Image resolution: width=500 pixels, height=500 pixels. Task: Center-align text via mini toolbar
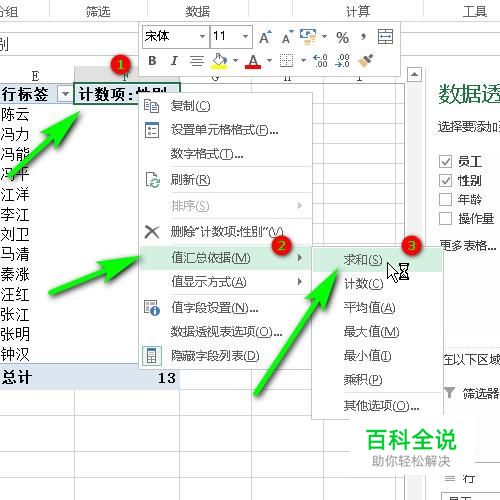[197, 61]
